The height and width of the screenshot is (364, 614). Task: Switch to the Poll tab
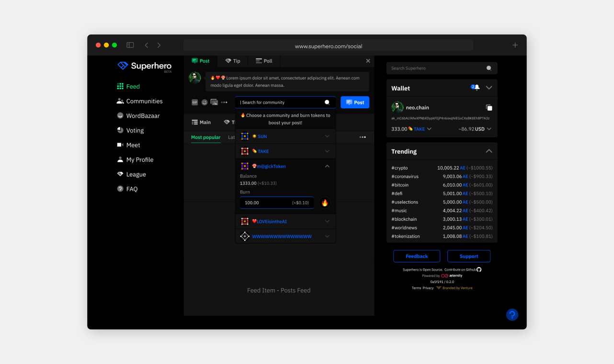point(264,61)
